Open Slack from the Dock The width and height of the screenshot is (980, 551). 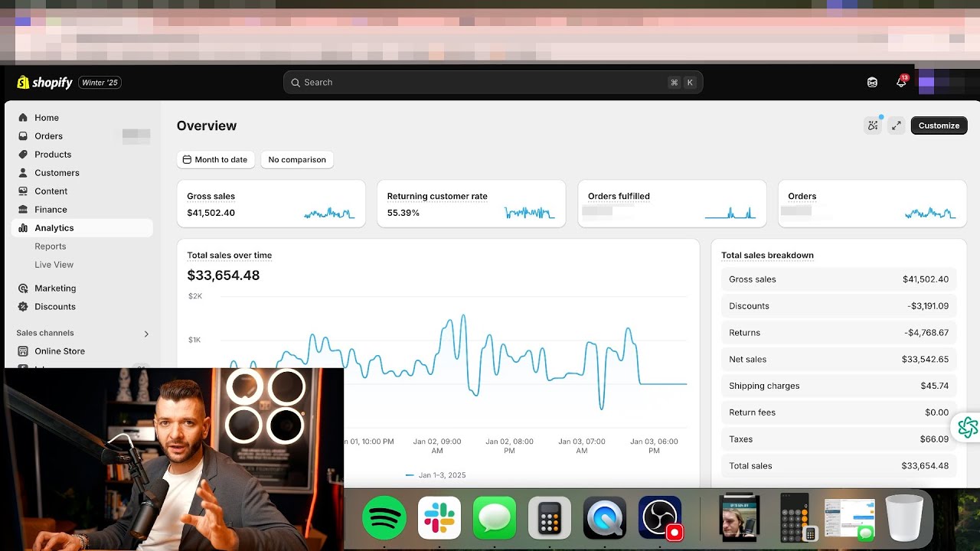point(439,518)
